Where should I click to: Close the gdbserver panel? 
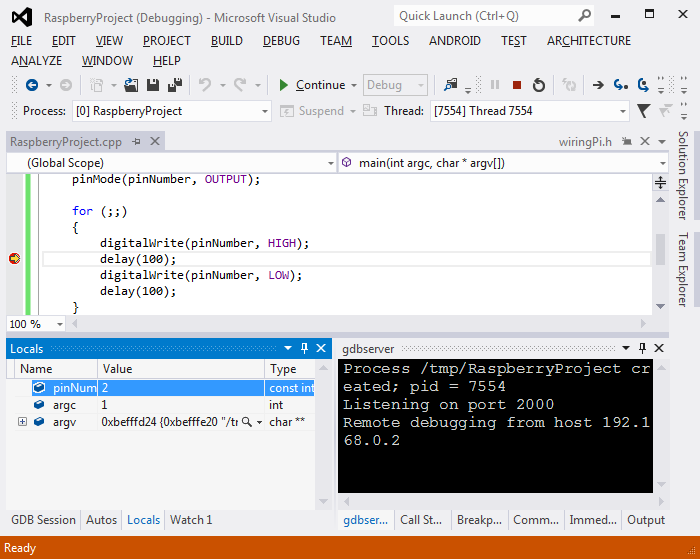pyautogui.click(x=659, y=348)
